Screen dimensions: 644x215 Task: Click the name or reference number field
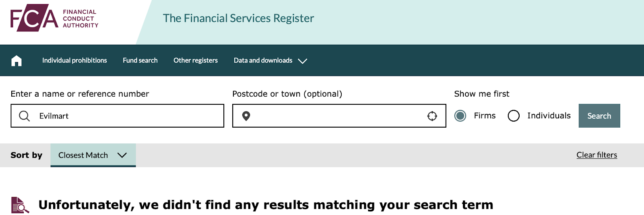pos(118,116)
